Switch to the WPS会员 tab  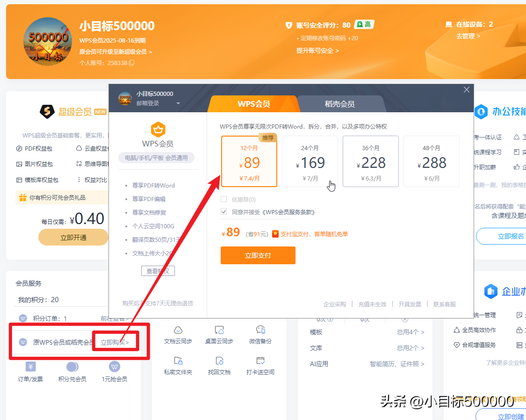(x=253, y=104)
